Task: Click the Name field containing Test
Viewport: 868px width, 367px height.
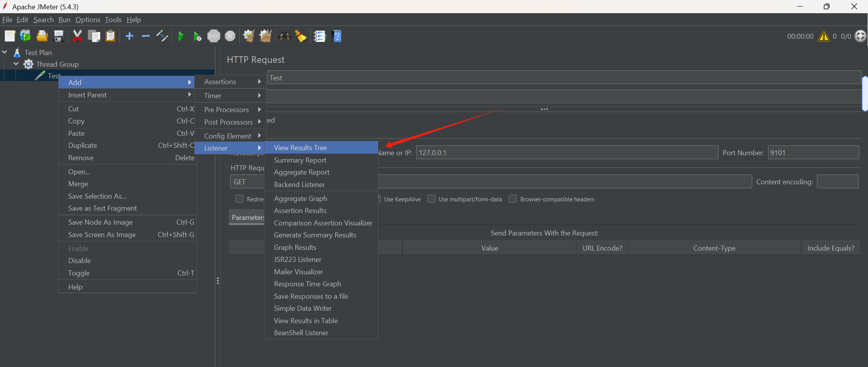Action: 564,78
